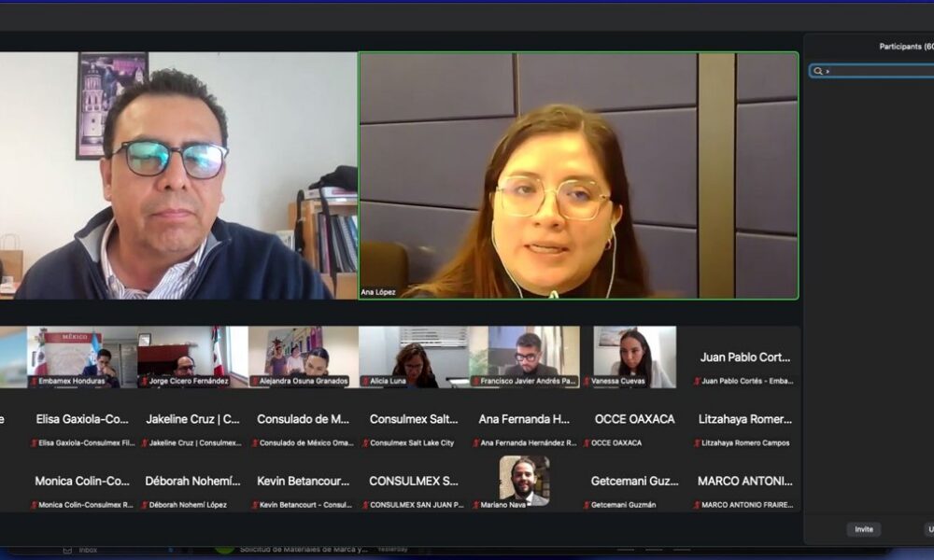This screenshot has height=560, width=934.
Task: Click muted mic icon beside Jorge Cicero Fernández
Action: click(144, 382)
